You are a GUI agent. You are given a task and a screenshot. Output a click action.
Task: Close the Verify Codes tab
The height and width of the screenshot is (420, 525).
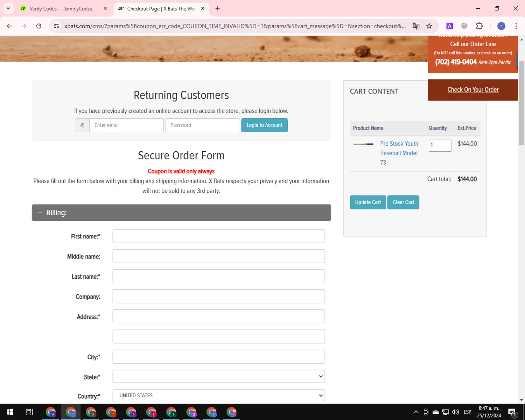point(105,8)
